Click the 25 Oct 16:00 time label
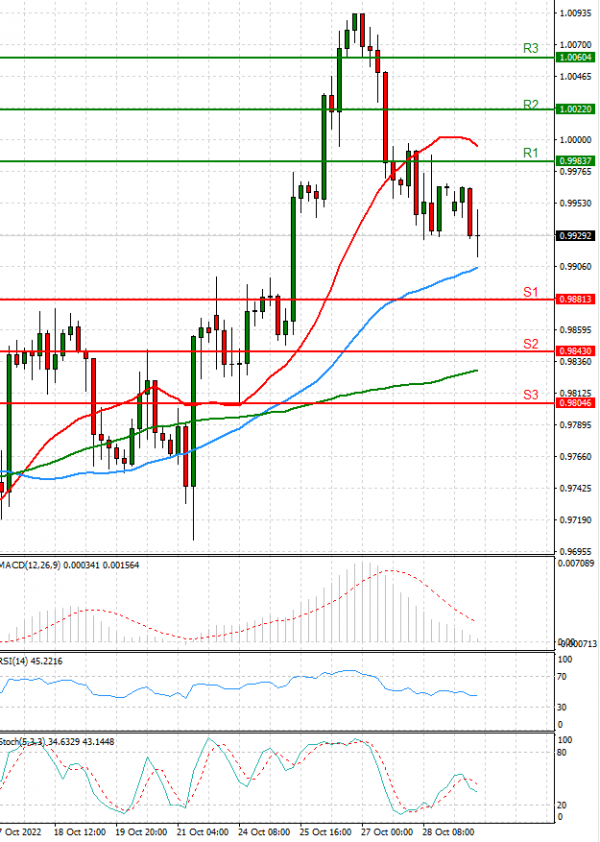The image size is (600, 842). coord(326,832)
